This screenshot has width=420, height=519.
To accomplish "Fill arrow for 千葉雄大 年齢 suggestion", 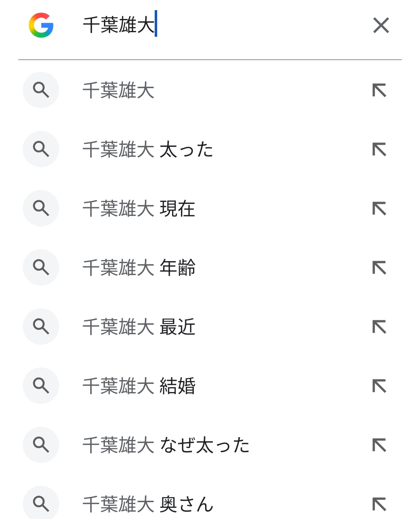I will point(379,267).
